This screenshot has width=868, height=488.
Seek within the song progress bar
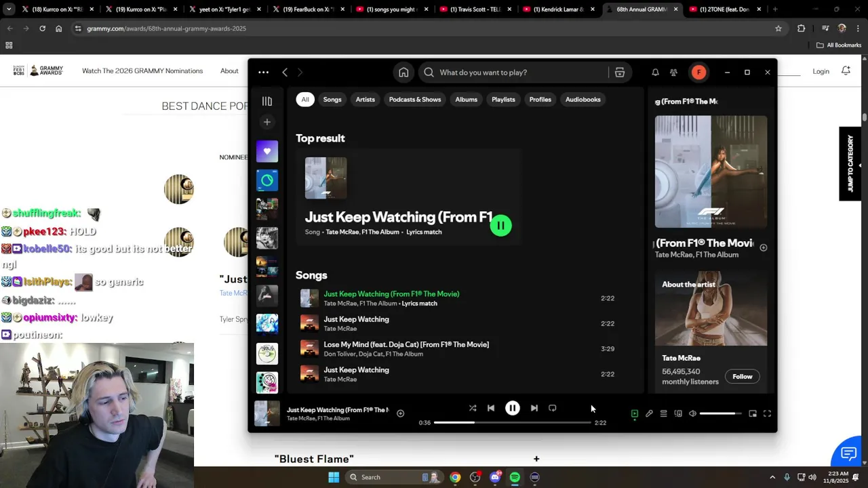click(513, 422)
